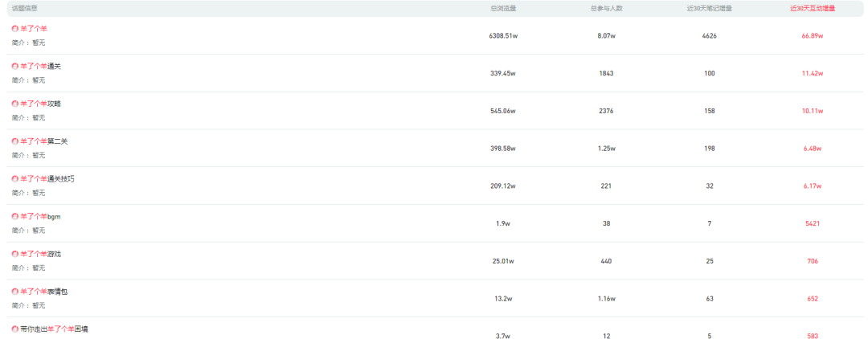Open the 羊了个羊bgm topic link
The height and width of the screenshot is (339, 868).
[40, 216]
